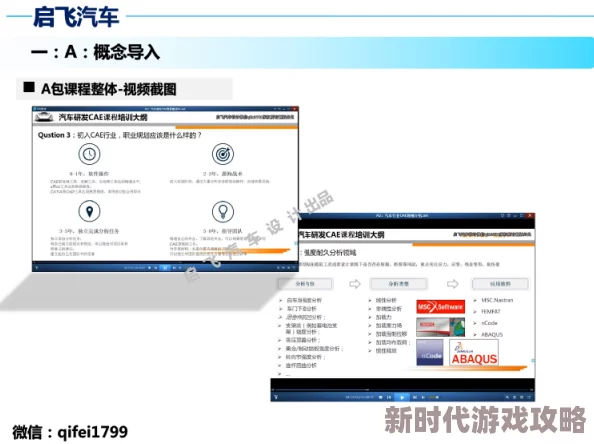Click the MSC Software logo

coord(441,306)
